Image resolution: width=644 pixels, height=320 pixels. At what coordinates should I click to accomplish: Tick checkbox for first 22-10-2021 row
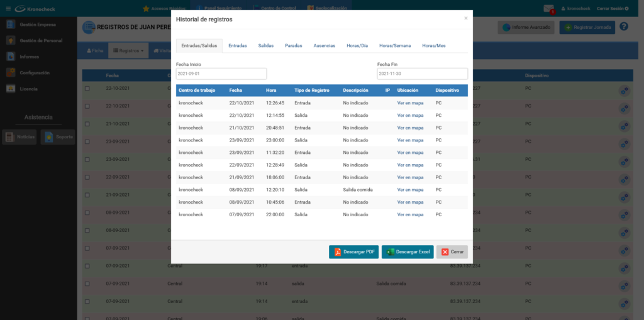coord(87,88)
